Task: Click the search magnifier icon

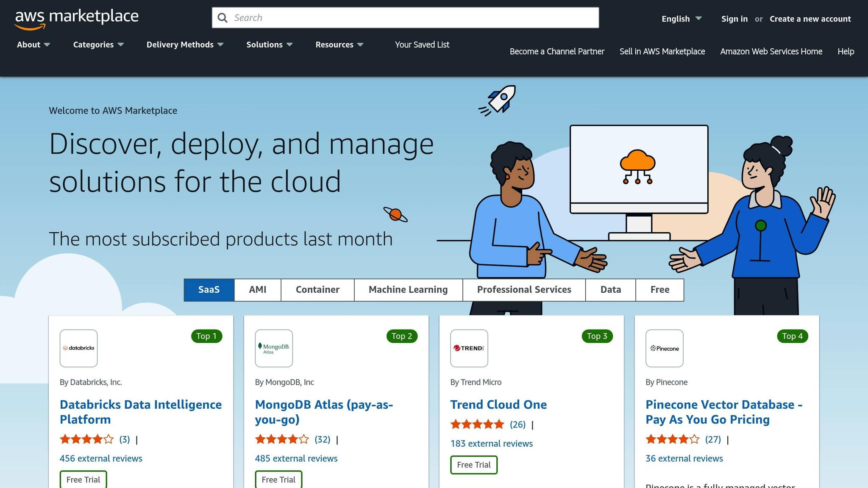Action: coord(223,18)
